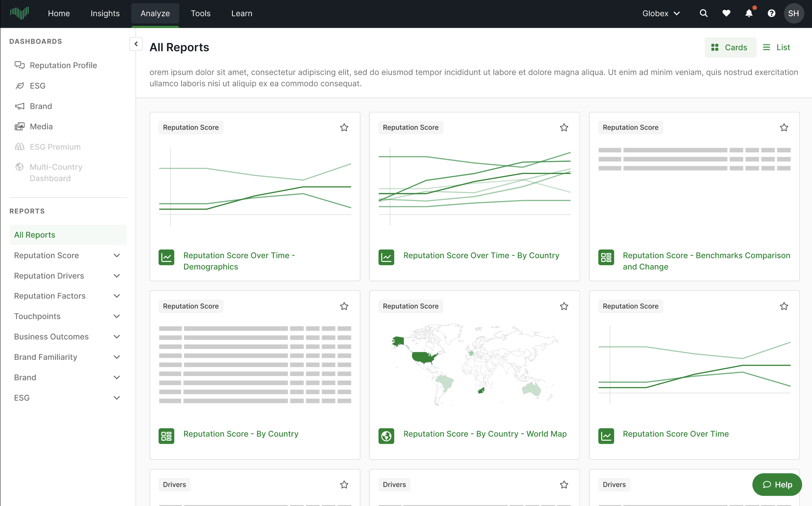Image resolution: width=812 pixels, height=506 pixels.
Task: Click the SH user avatar
Action: [x=793, y=13]
